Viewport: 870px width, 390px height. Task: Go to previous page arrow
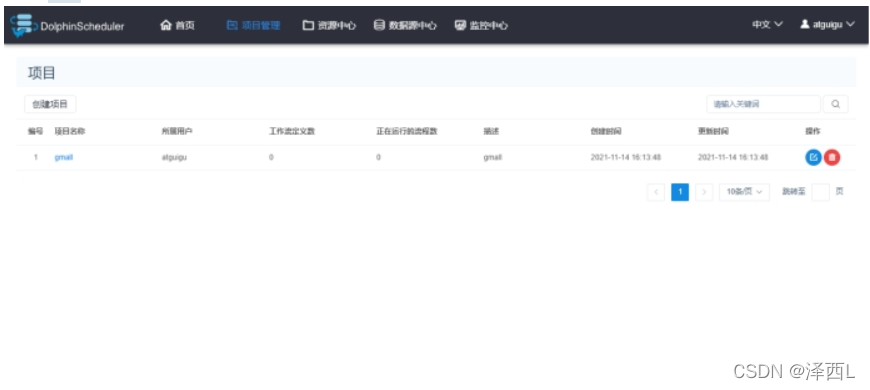tap(656, 192)
